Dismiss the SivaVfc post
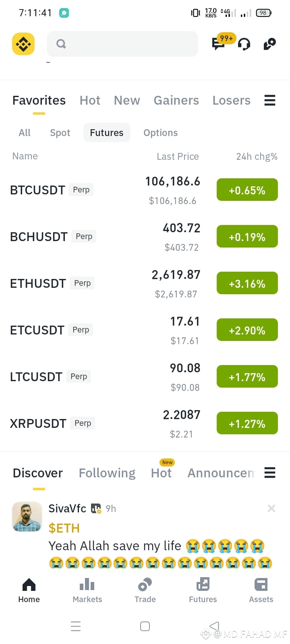This screenshot has height=644, width=290. 271,508
